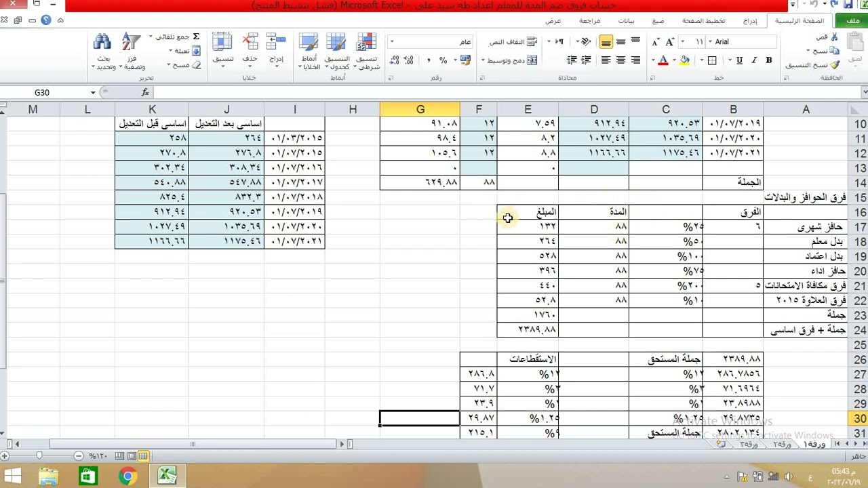The image size is (868, 488).
Task: Switch to the Data (بيانات) tab
Action: click(x=626, y=21)
